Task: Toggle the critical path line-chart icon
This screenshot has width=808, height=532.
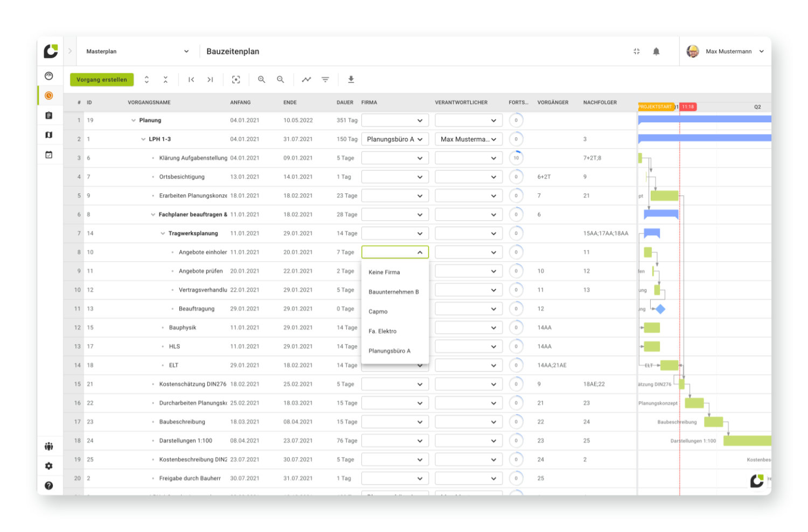Action: 306,80
